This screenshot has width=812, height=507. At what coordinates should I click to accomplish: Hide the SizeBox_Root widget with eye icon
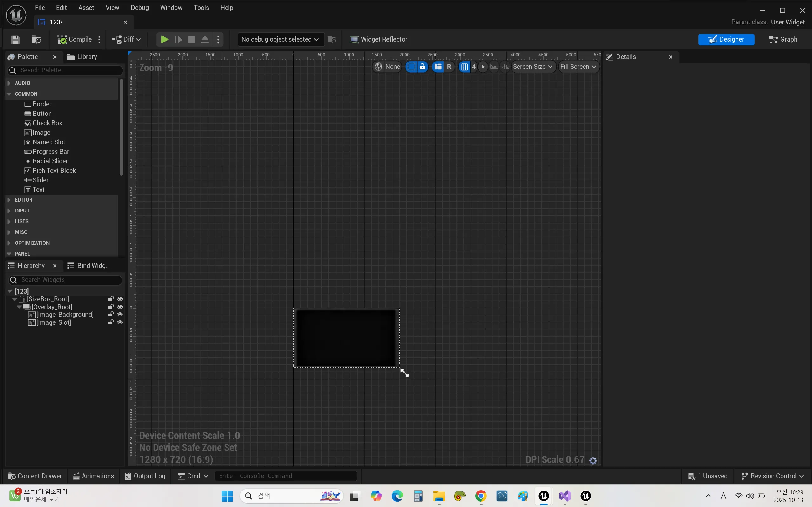[120, 299]
